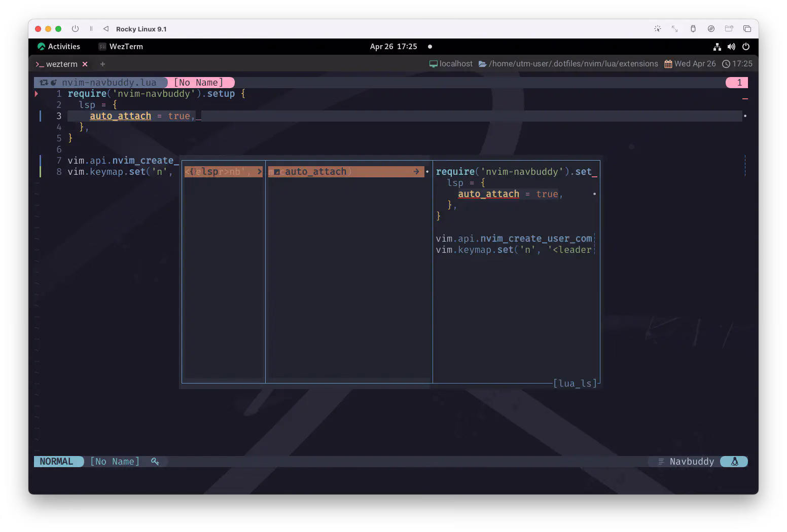Expand lsp node via its chevron
Image resolution: width=787 pixels, height=532 pixels.
coord(259,172)
